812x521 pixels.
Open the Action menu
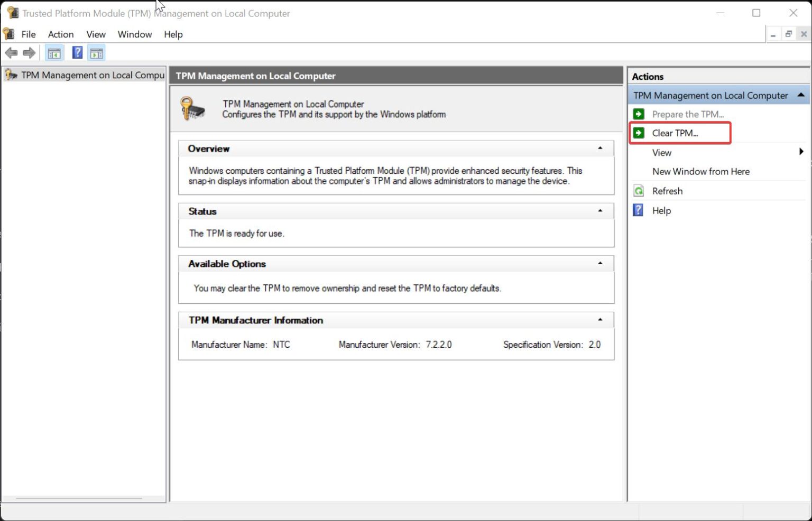pos(60,34)
